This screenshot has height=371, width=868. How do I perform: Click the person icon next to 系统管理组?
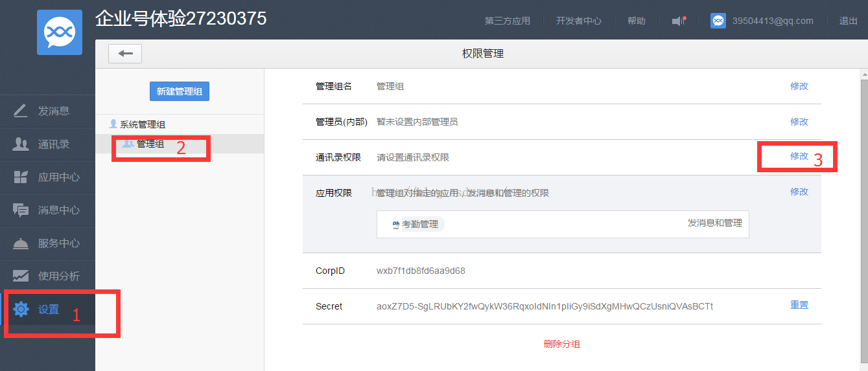click(113, 124)
